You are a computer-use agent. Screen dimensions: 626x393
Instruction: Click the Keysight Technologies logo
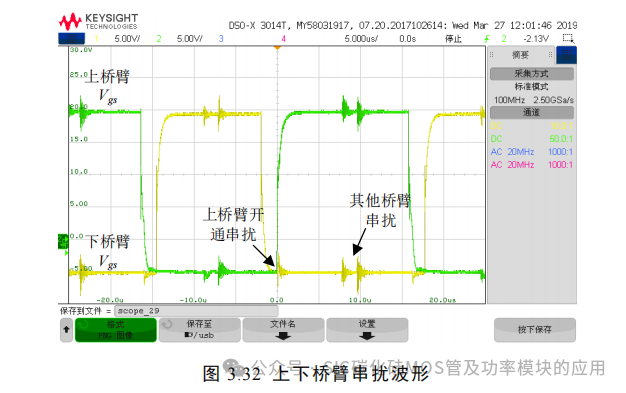[98, 22]
